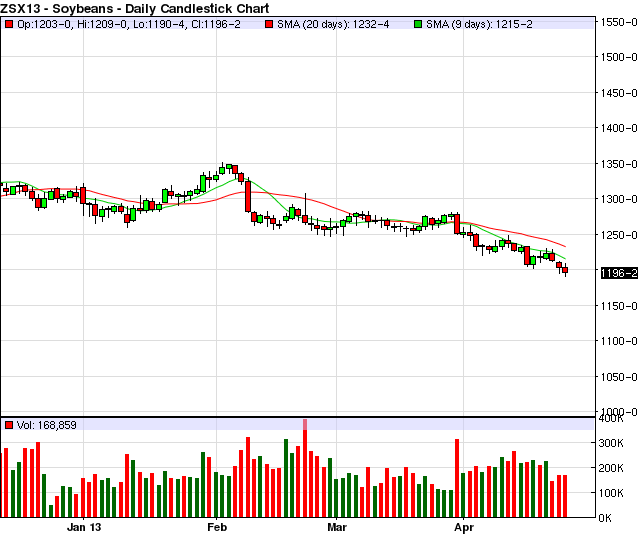Click the tallest volume bar in late February
The width and height of the screenshot is (640, 536).
(x=305, y=468)
